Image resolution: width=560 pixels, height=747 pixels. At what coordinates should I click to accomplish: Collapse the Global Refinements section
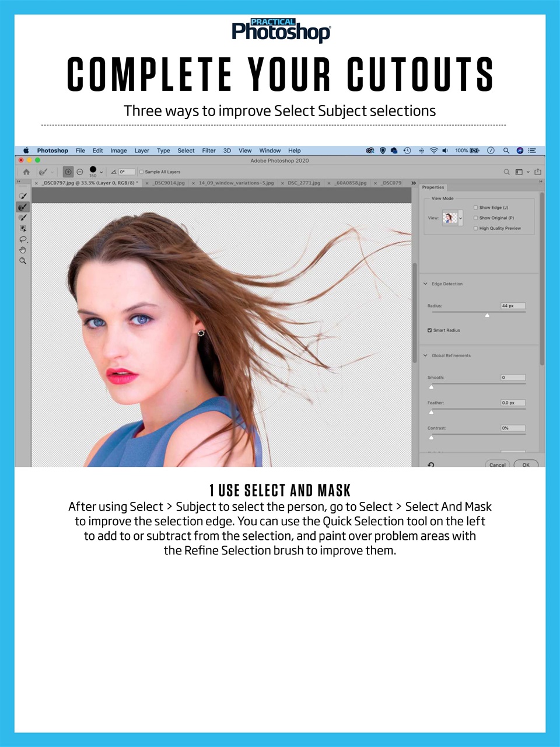coord(425,355)
